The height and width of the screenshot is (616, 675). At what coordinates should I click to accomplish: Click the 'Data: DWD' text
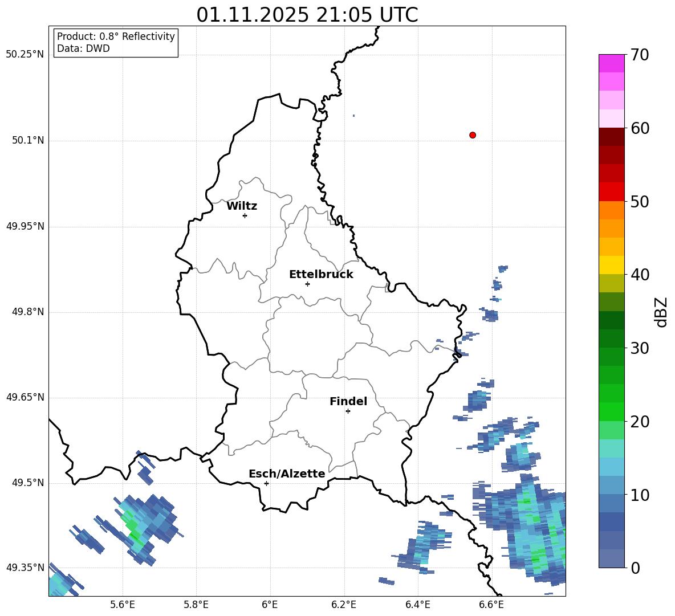click(83, 48)
